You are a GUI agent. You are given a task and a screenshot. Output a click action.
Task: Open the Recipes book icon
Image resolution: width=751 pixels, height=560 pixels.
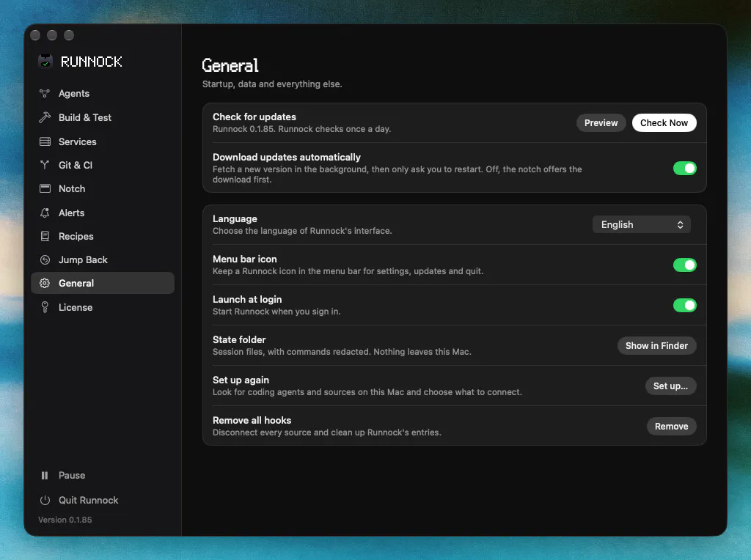45,236
